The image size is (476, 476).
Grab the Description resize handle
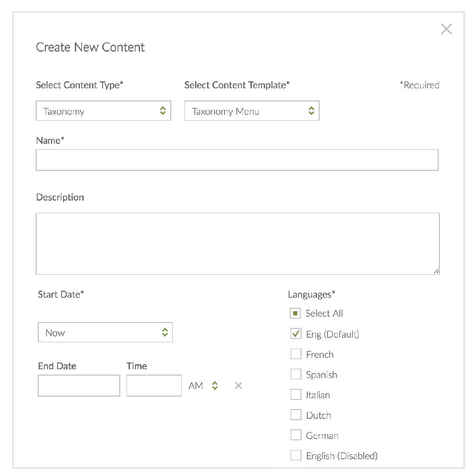(x=436, y=272)
